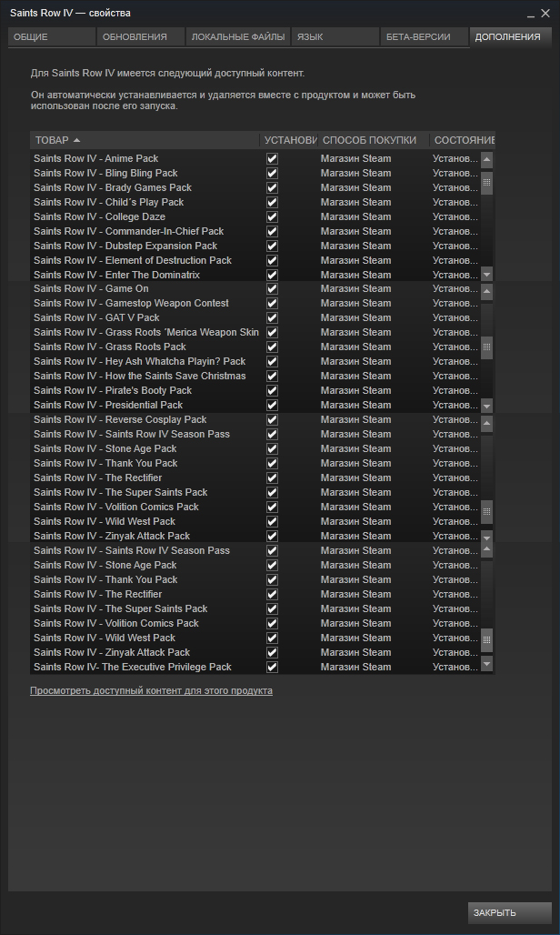This screenshot has width=560, height=935.
Task: Select the Saints Row IV - GAT V Pack row
Action: (x=255, y=317)
